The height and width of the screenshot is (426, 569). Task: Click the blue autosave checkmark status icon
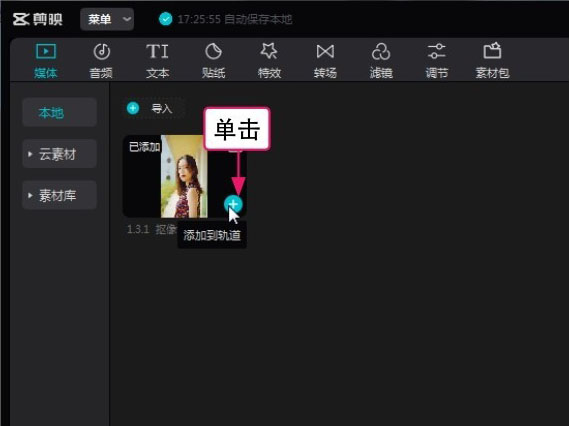tap(165, 19)
